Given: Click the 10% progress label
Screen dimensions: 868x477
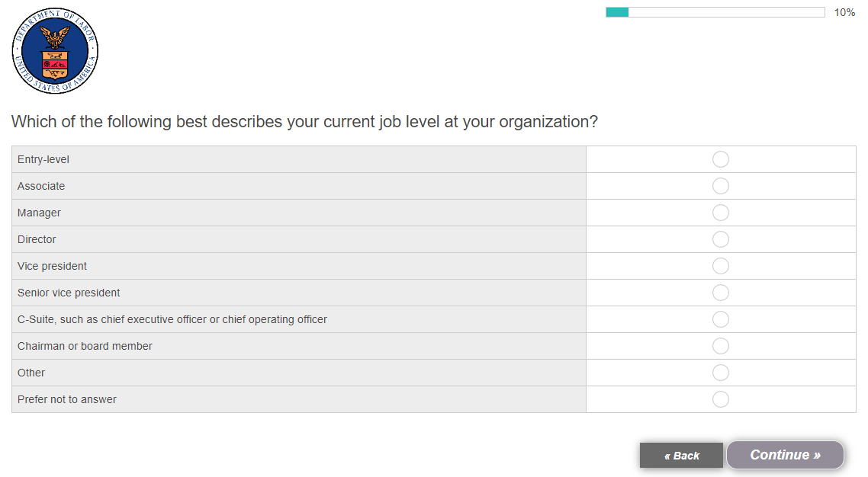Looking at the screenshot, I should click(844, 12).
